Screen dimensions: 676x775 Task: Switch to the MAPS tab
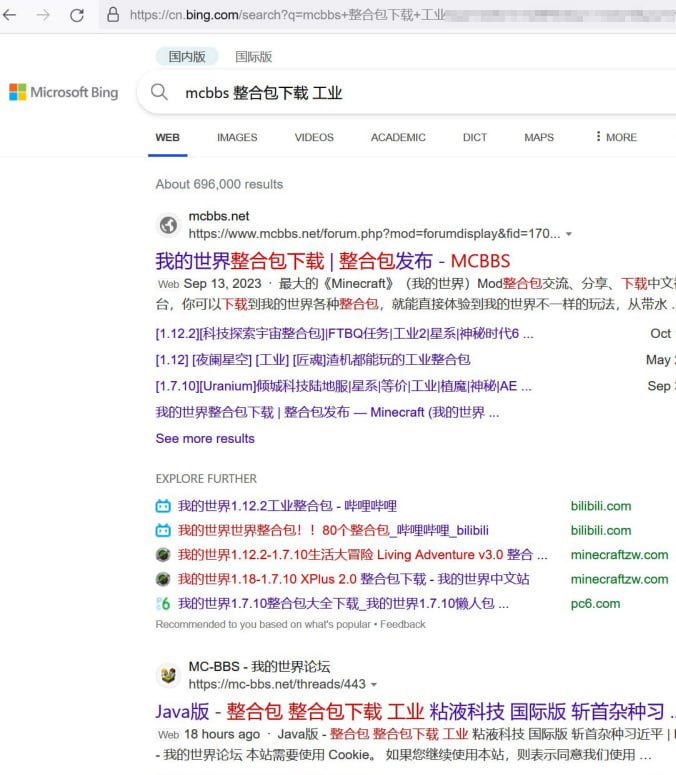coord(539,137)
